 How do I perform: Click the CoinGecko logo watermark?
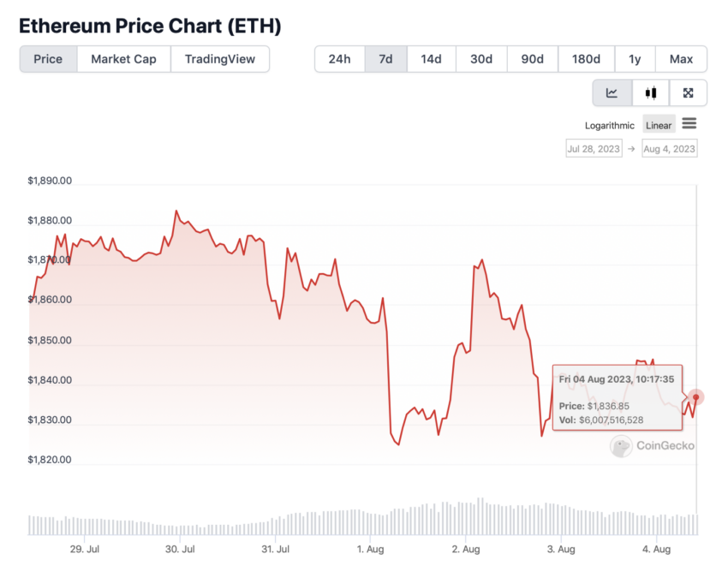(653, 445)
